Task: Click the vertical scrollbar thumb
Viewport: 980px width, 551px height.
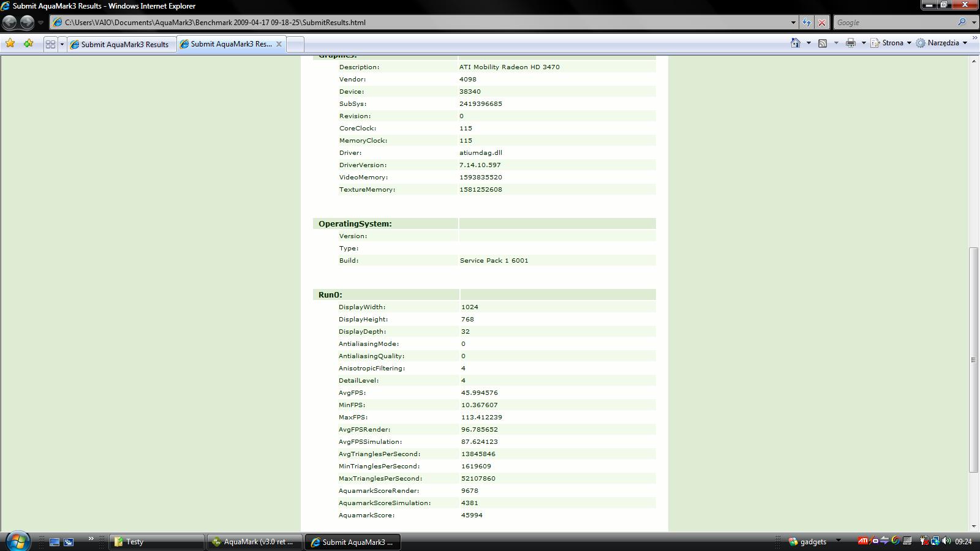Action: point(974,359)
